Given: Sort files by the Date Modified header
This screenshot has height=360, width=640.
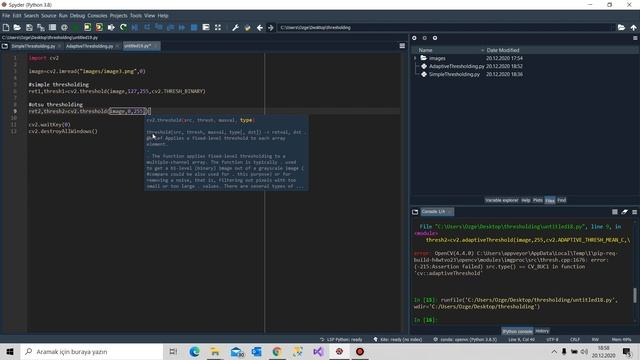Looking at the screenshot, I should coord(503,50).
